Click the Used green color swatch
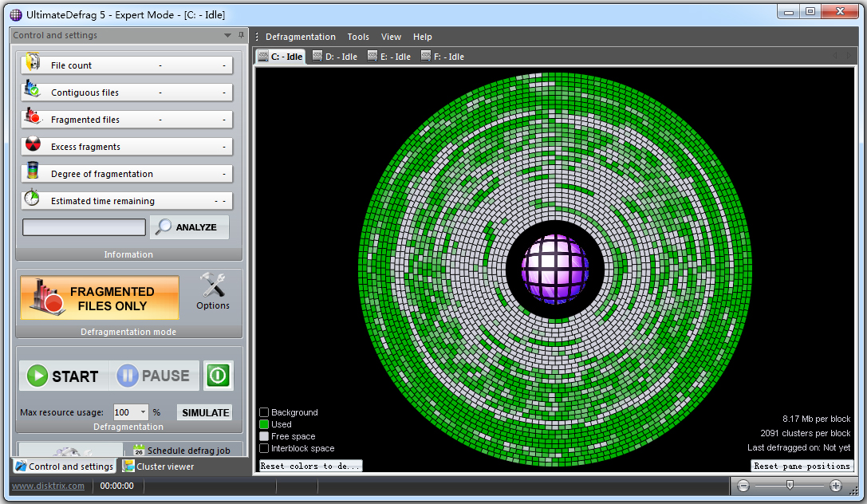 tap(264, 424)
